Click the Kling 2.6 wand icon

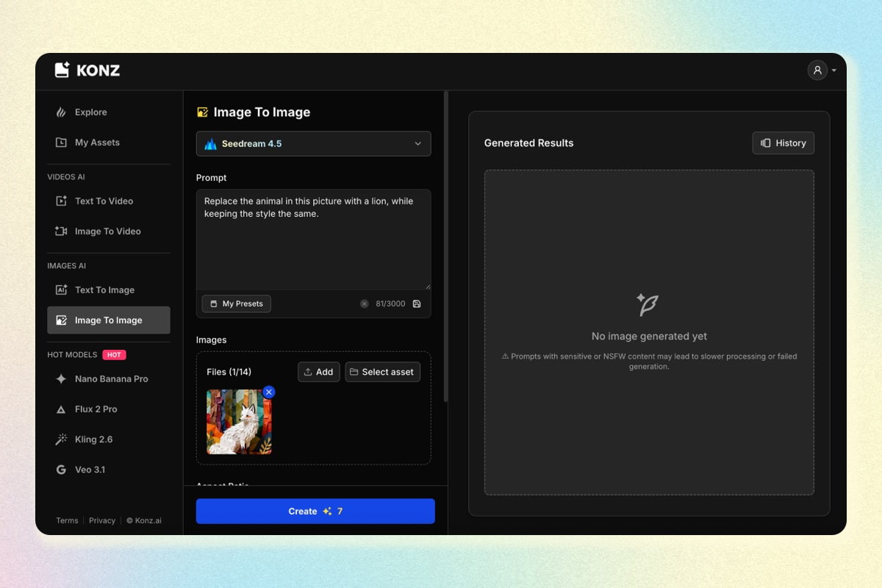pyautogui.click(x=61, y=439)
